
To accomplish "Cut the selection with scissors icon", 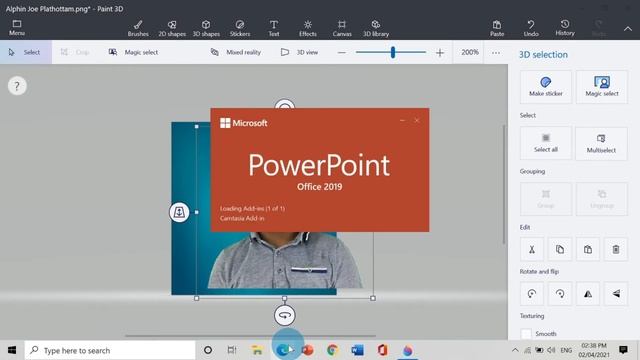I will [x=532, y=249].
